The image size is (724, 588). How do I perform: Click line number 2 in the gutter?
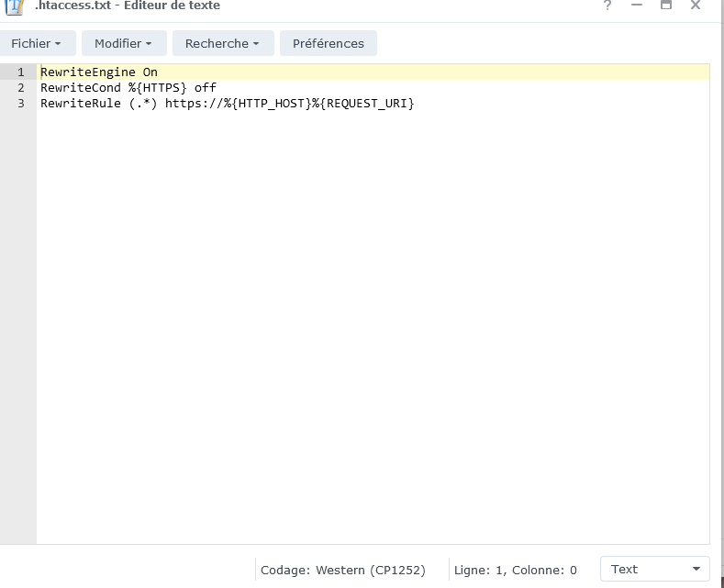20,87
